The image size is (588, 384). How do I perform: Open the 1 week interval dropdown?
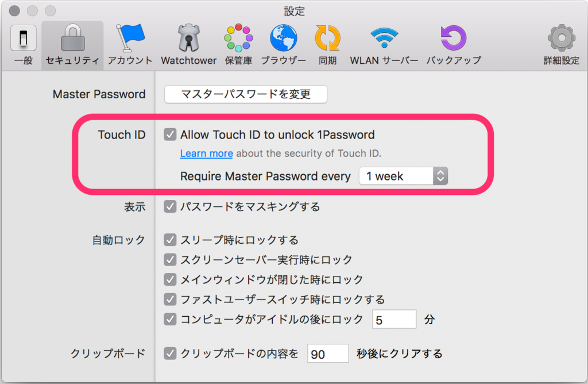(403, 176)
